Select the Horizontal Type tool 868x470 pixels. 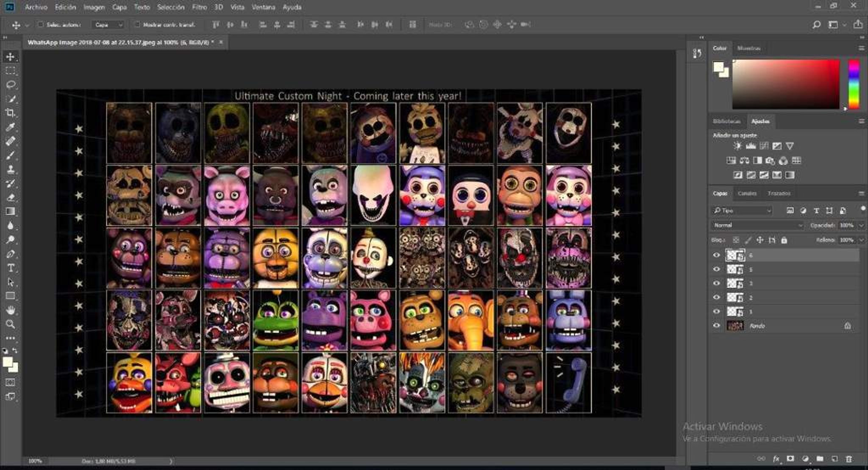click(x=11, y=268)
